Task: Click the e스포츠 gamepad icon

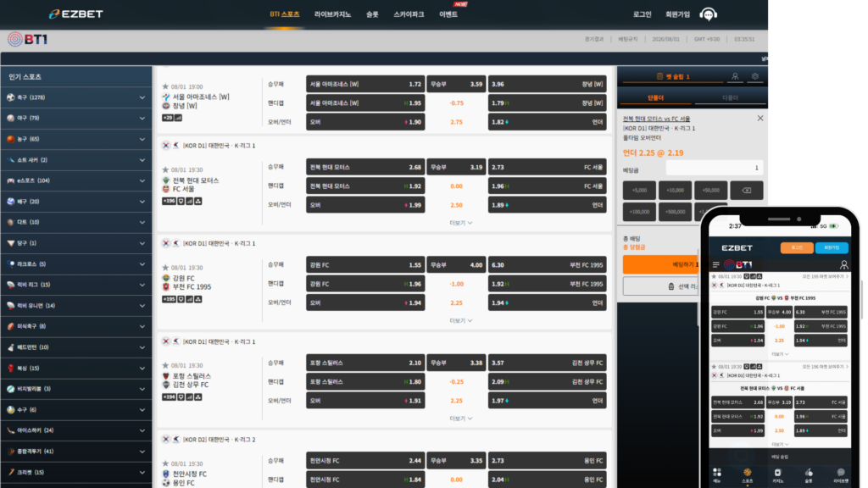Action: 10,180
